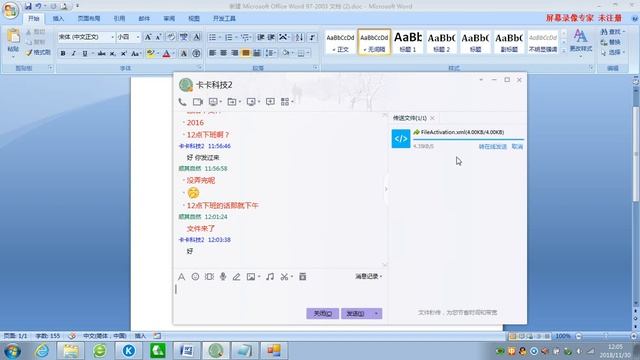The width and height of the screenshot is (640, 360).
Task: Grow the font size in Word
Action: 148,37
